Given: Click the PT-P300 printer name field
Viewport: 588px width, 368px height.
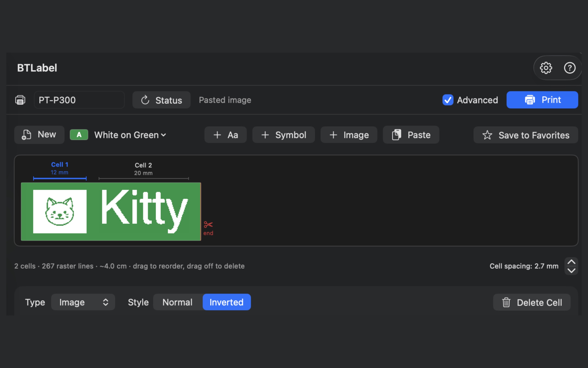Looking at the screenshot, I should click(79, 100).
